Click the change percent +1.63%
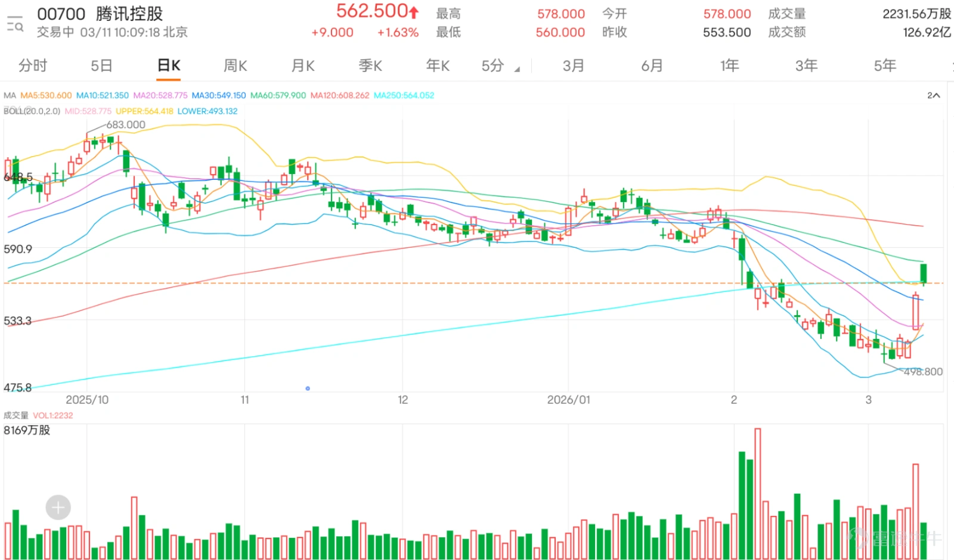The width and height of the screenshot is (954, 560). point(398,32)
